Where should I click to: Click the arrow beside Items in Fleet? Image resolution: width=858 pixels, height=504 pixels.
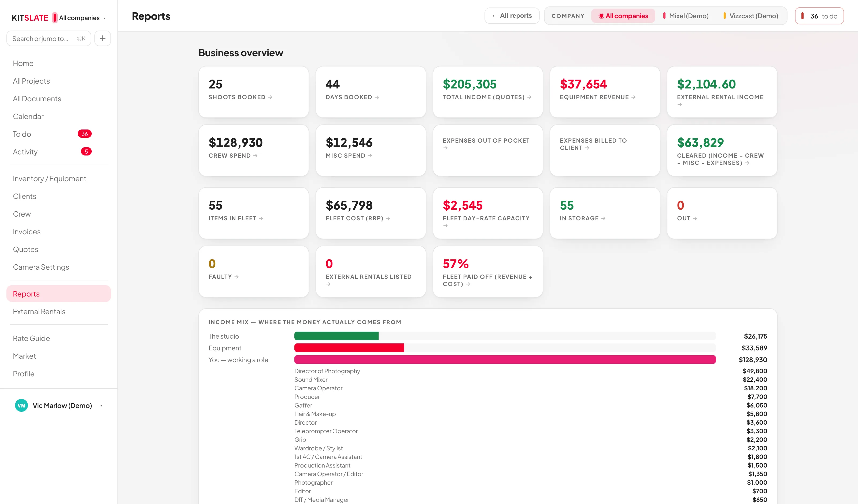coord(261,218)
